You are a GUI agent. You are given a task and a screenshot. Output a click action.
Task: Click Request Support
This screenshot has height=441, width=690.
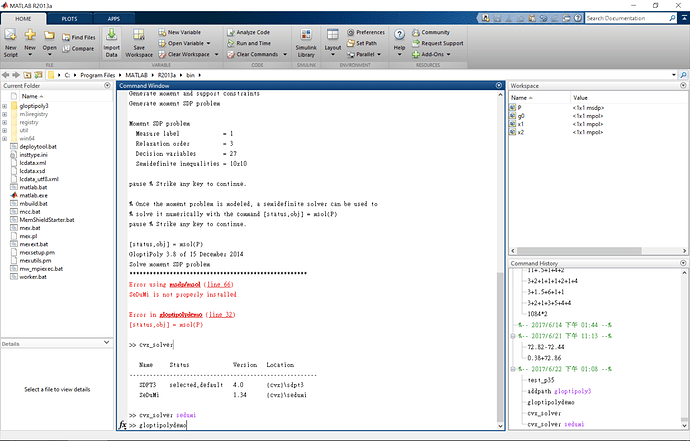point(438,43)
